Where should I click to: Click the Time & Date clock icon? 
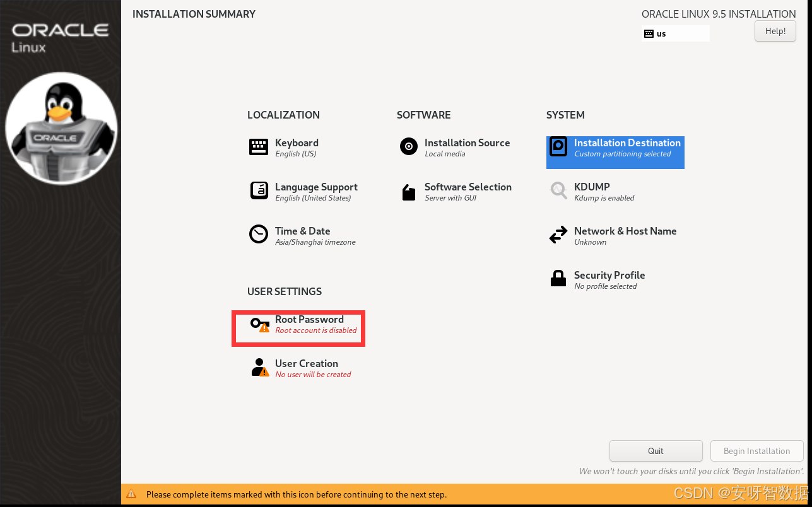click(259, 235)
